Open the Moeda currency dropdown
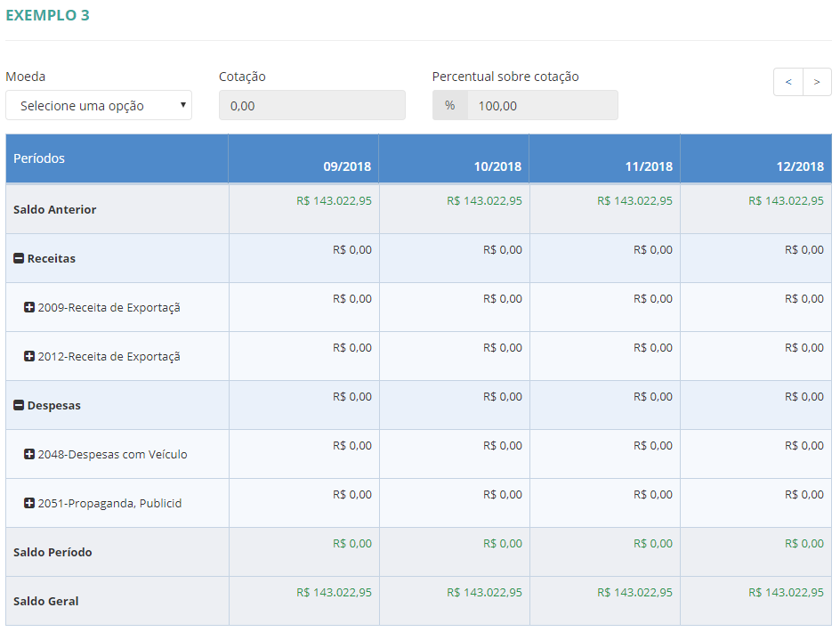 (x=99, y=105)
